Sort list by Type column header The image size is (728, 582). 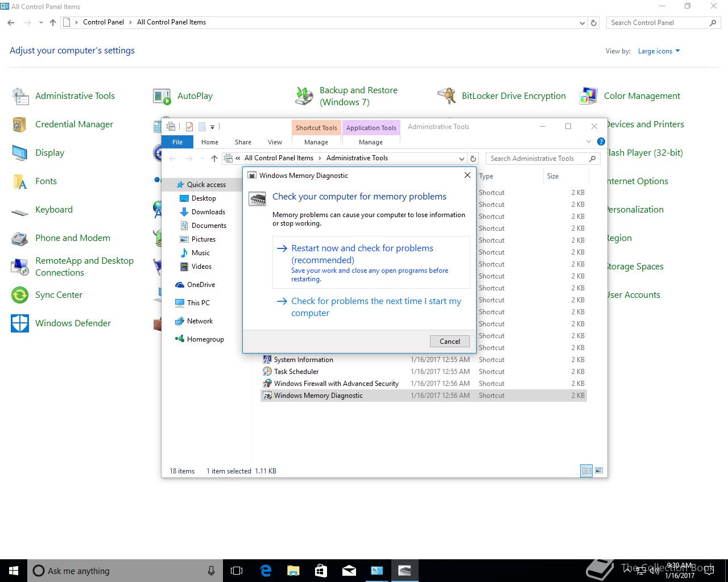510,176
